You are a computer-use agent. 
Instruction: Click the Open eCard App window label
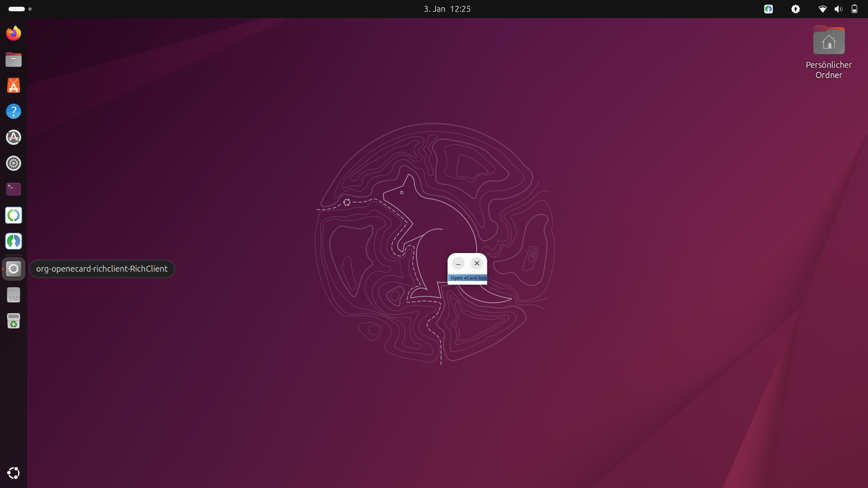[468, 278]
